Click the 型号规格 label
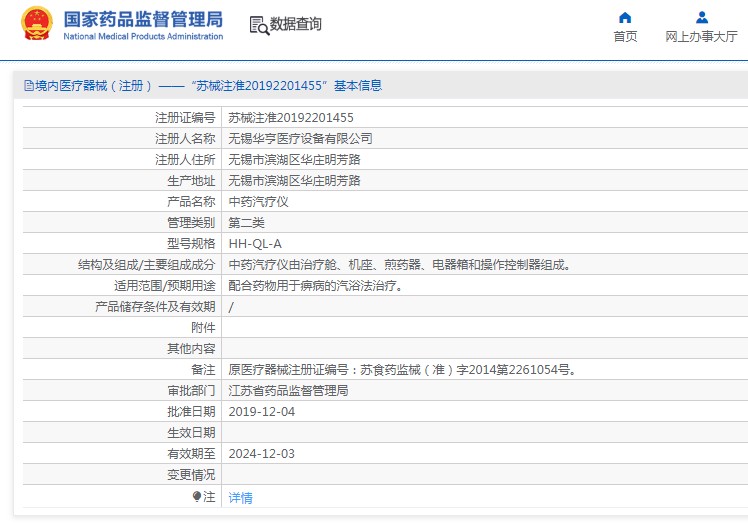748x523 pixels. [x=191, y=243]
